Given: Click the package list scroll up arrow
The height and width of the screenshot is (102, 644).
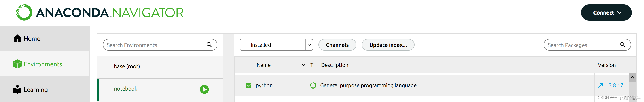Looking at the screenshot, I should pyautogui.click(x=632, y=77).
